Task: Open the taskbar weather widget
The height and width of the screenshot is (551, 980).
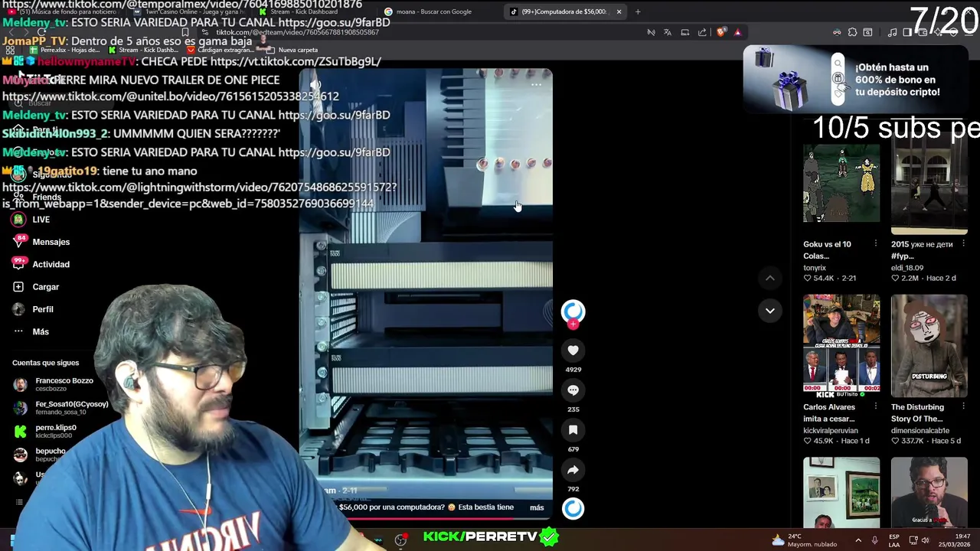Action: point(804,540)
